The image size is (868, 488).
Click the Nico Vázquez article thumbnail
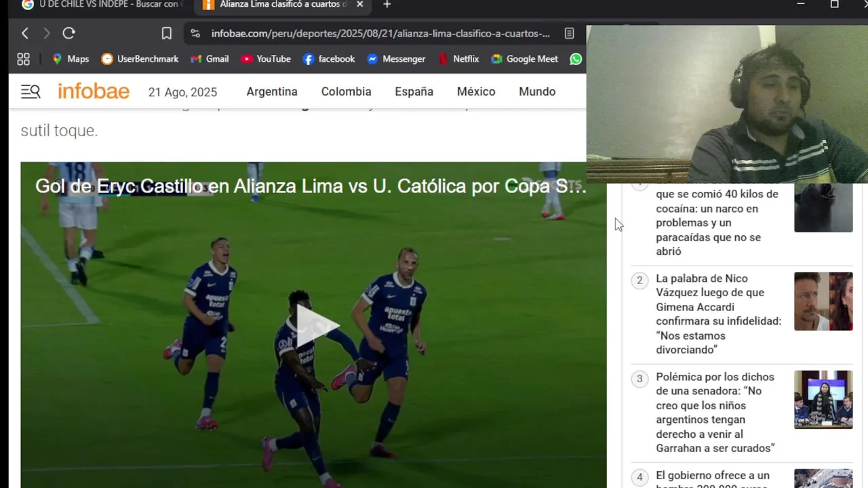823,301
